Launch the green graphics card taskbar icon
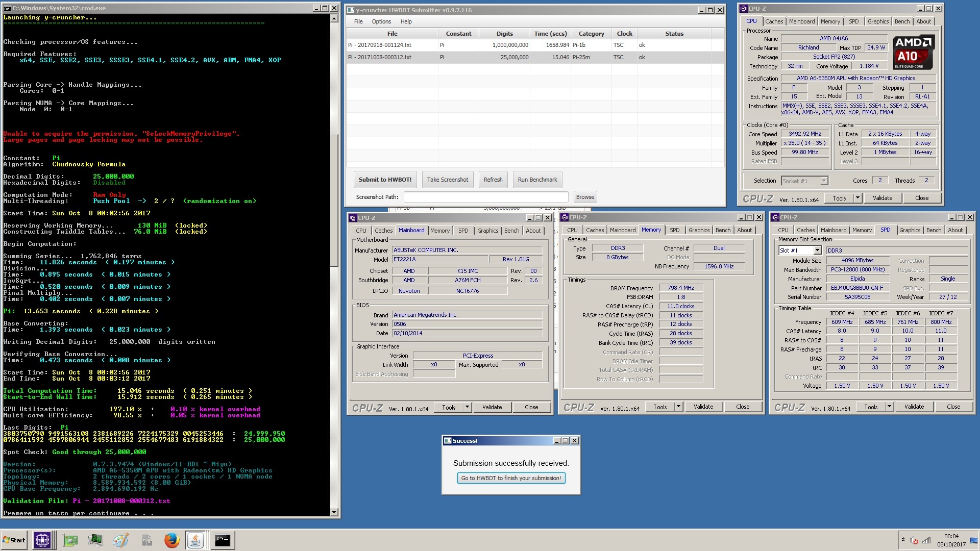980x551 pixels. 70,540
